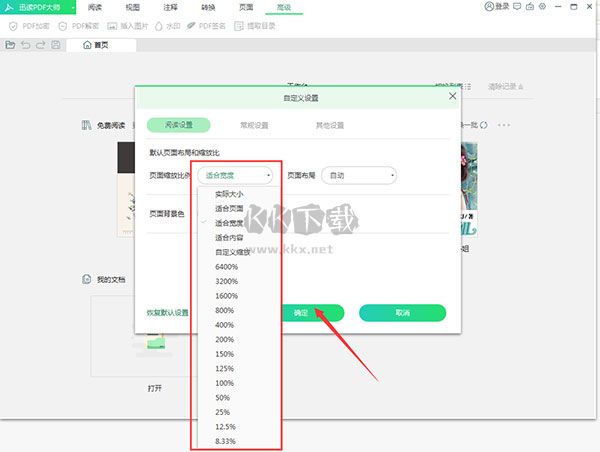Collapse the 页面缩放比例 dropdown showing 适合宽度
The height and width of the screenshot is (452, 600).
[x=235, y=175]
